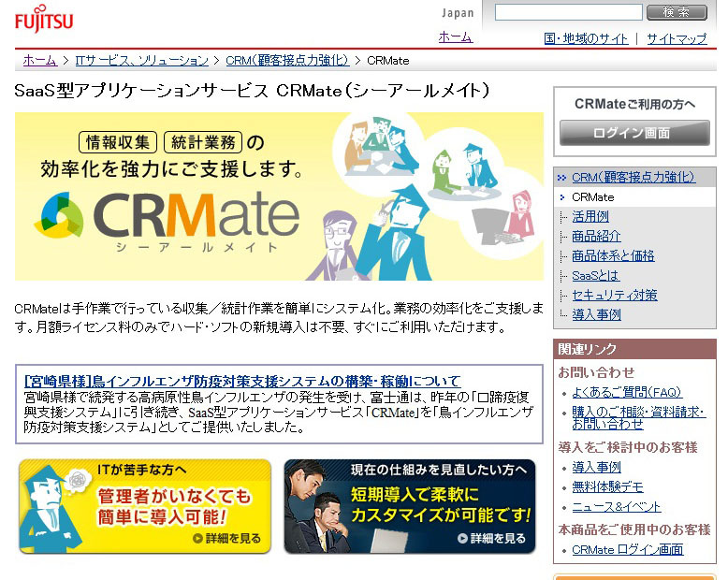This screenshot has height=580, width=728.
Task: Click the Japan label in the header
Action: [x=458, y=13]
